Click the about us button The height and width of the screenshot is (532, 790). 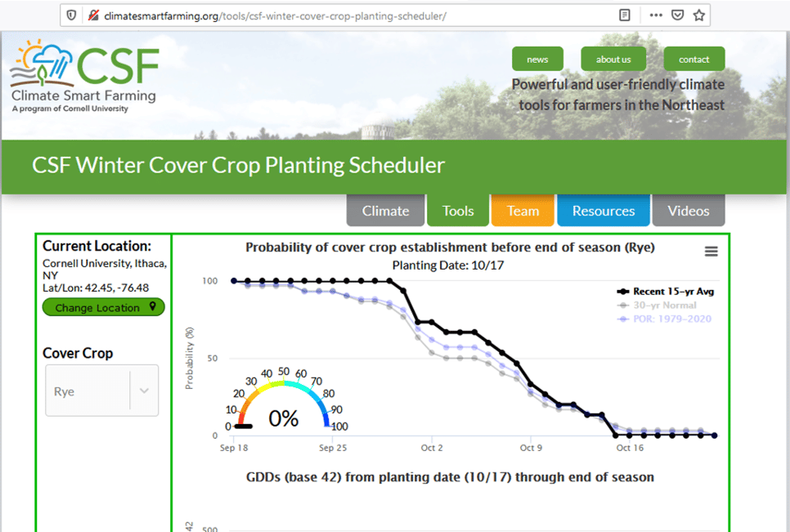[613, 59]
